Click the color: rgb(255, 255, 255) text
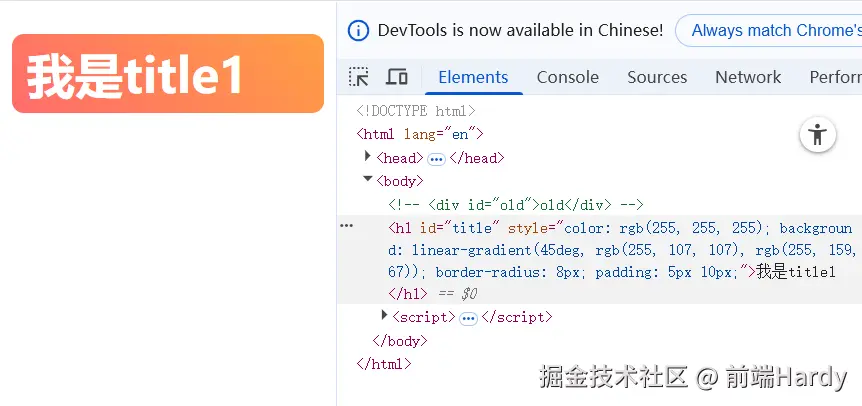The image size is (862, 406). coord(664,228)
